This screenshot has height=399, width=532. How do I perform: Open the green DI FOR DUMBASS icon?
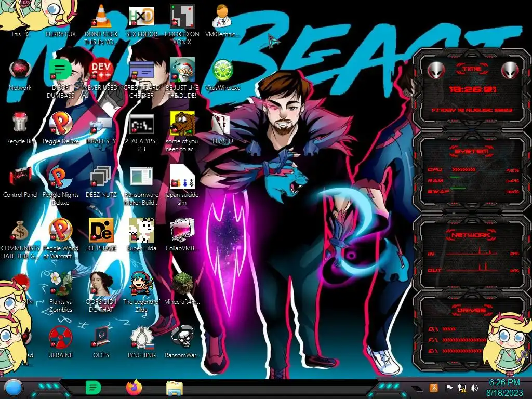click(x=60, y=70)
